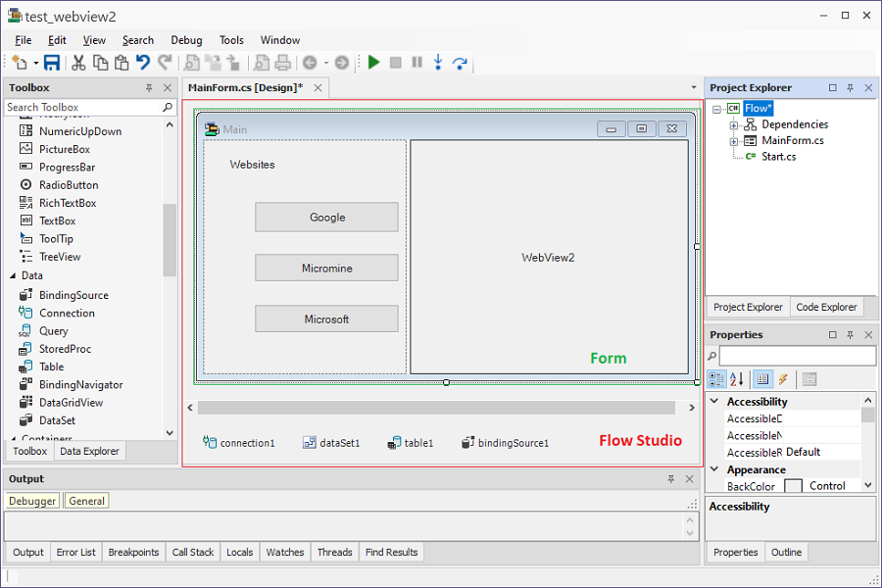This screenshot has height=588, width=882.
Task: Toggle the Categorized view in Properties
Action: pos(716,379)
